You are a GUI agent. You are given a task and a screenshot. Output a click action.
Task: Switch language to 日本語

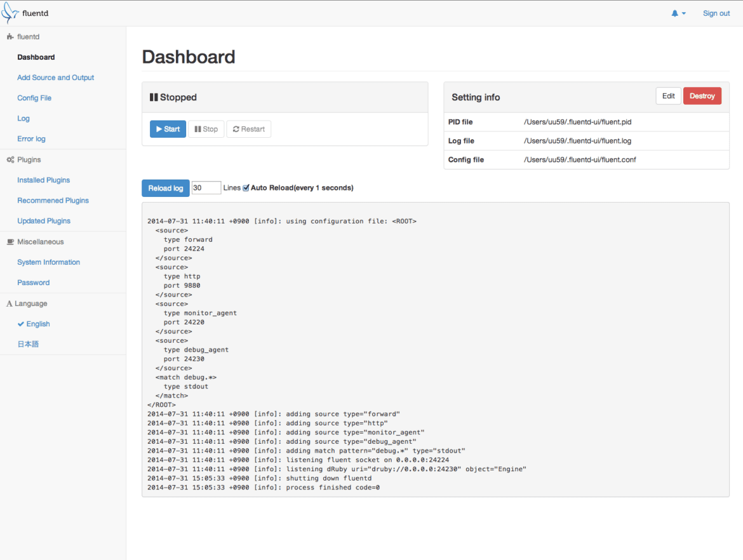pyautogui.click(x=28, y=343)
